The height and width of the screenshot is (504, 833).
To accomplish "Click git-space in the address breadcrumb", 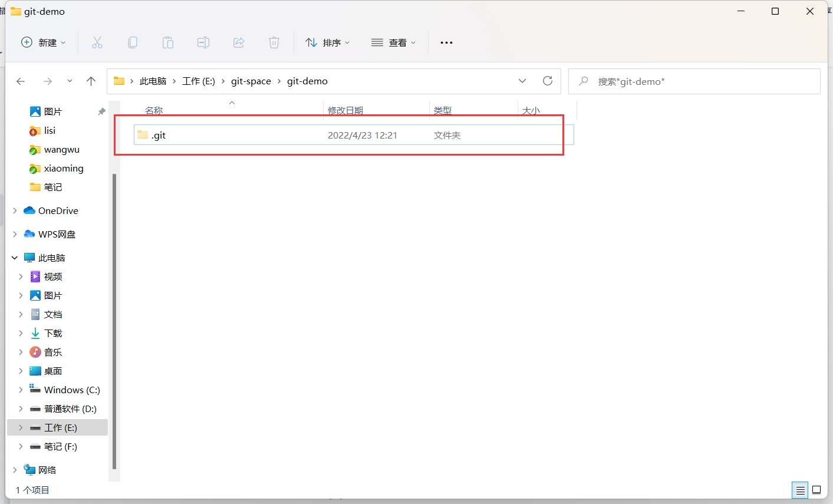I will (251, 81).
